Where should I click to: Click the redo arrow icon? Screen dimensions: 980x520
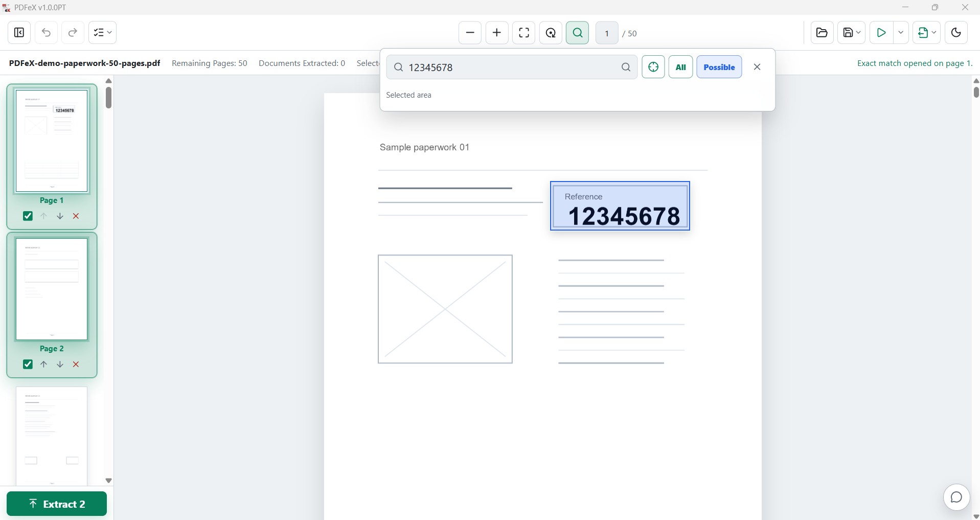click(73, 33)
